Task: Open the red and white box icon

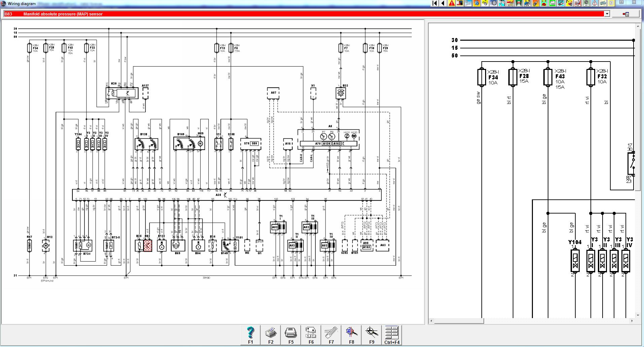Action: coord(460,3)
